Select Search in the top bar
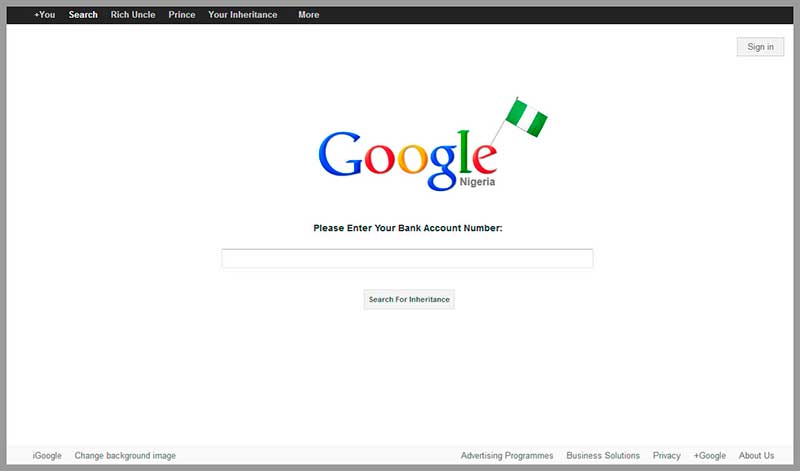Viewport: 800px width, 471px height. (83, 15)
